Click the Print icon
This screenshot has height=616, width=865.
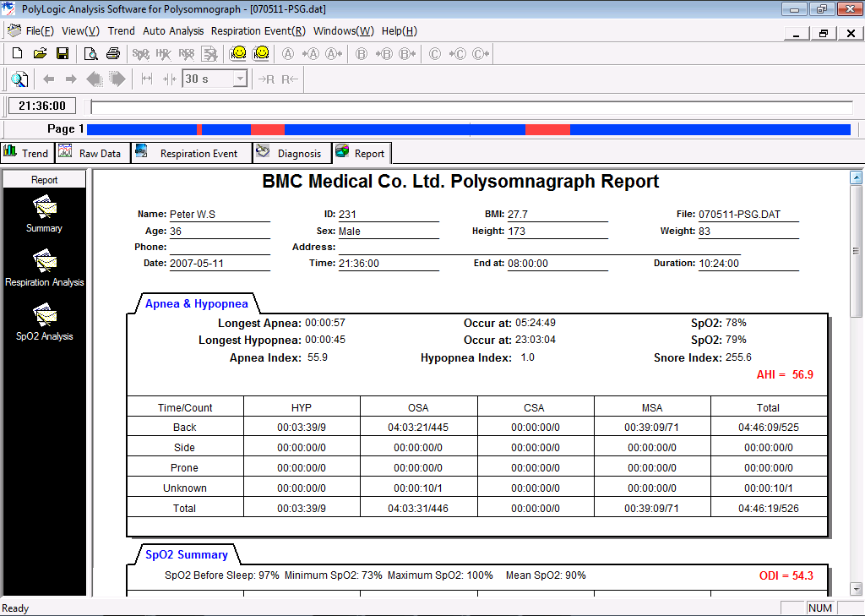(x=113, y=53)
